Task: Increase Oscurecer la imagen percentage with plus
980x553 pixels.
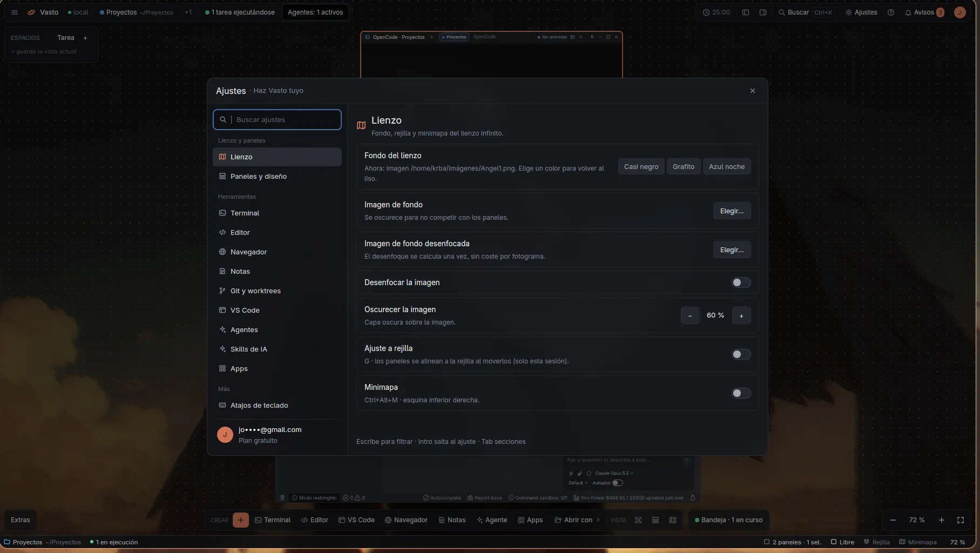Action: tap(741, 316)
